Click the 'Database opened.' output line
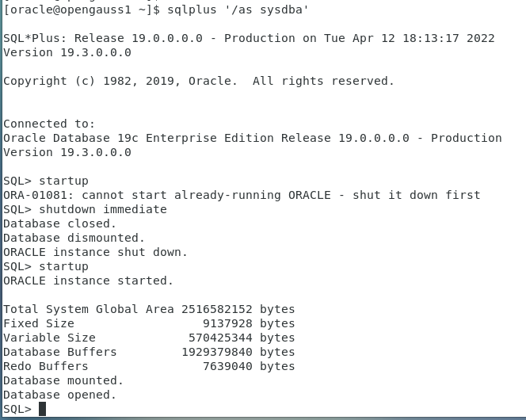 pyautogui.click(x=60, y=395)
